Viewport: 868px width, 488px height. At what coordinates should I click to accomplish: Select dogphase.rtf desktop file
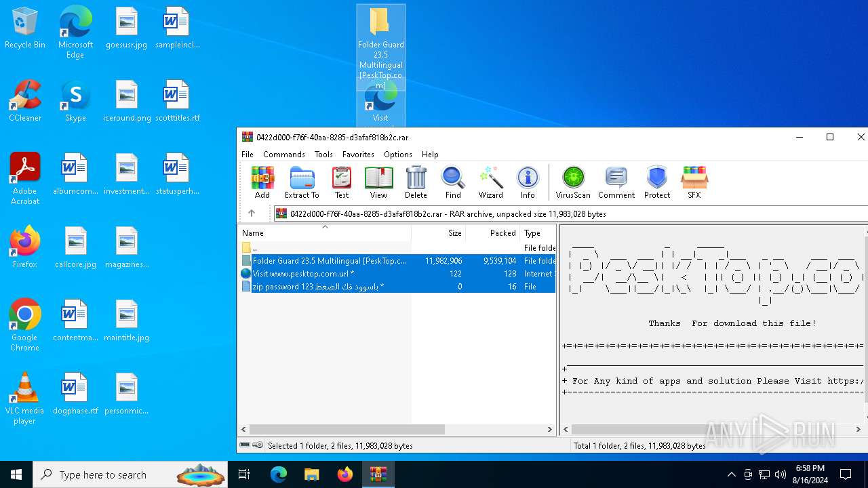pyautogui.click(x=75, y=394)
